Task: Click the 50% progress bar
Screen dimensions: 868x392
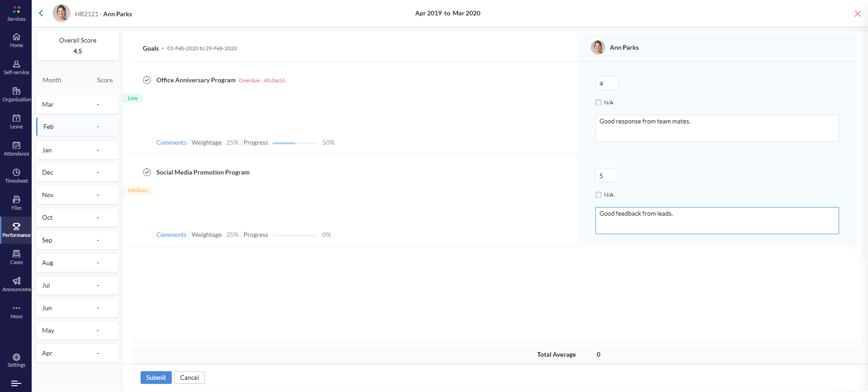Action: pyautogui.click(x=295, y=143)
